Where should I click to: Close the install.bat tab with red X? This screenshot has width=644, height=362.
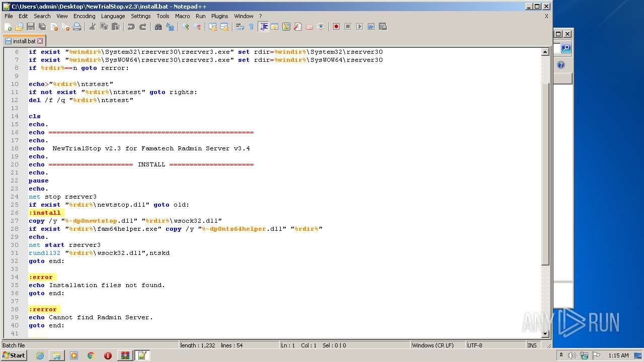pos(40,41)
